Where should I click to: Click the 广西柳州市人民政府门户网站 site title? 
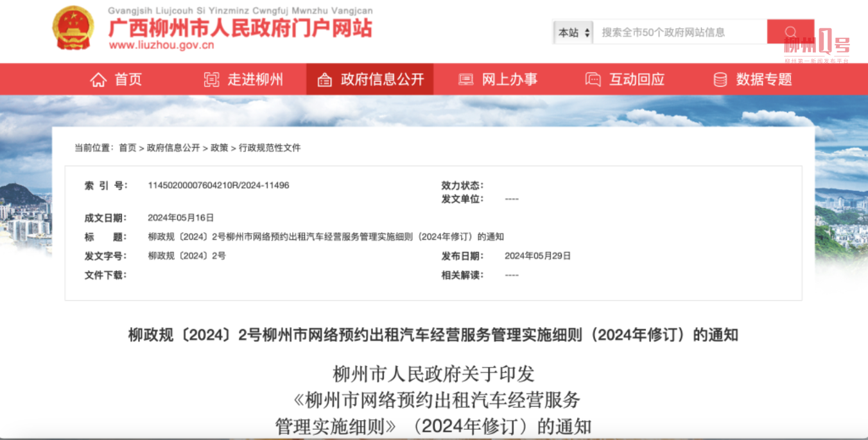240,27
